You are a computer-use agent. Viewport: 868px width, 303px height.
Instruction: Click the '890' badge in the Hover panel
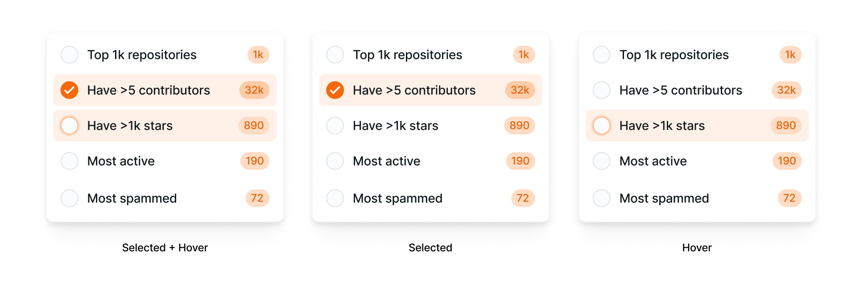pos(785,125)
